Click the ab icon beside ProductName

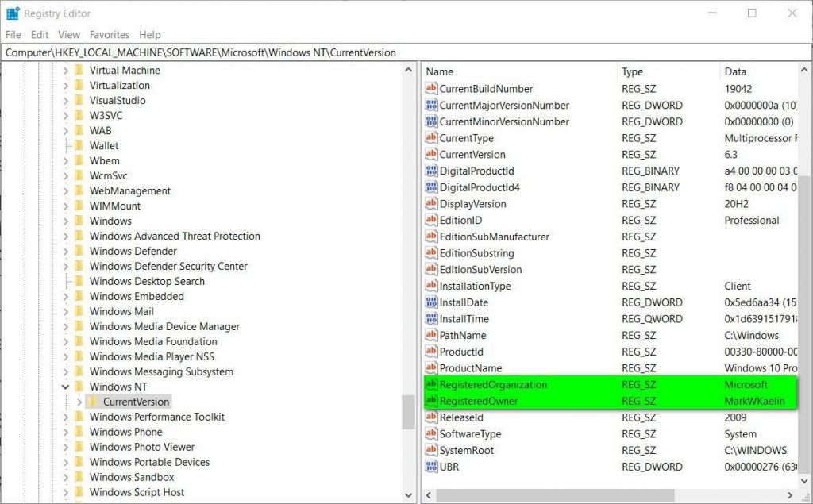[x=433, y=368]
